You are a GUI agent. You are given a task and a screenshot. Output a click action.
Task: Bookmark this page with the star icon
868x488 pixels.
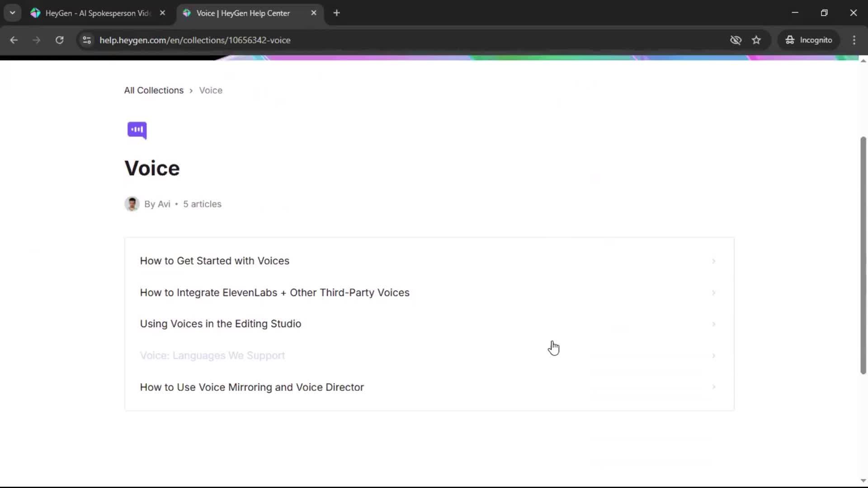[756, 40]
